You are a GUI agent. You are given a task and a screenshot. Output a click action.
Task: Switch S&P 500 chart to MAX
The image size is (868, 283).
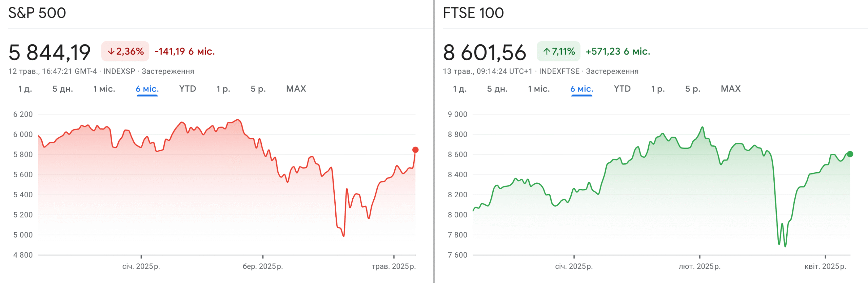click(296, 89)
